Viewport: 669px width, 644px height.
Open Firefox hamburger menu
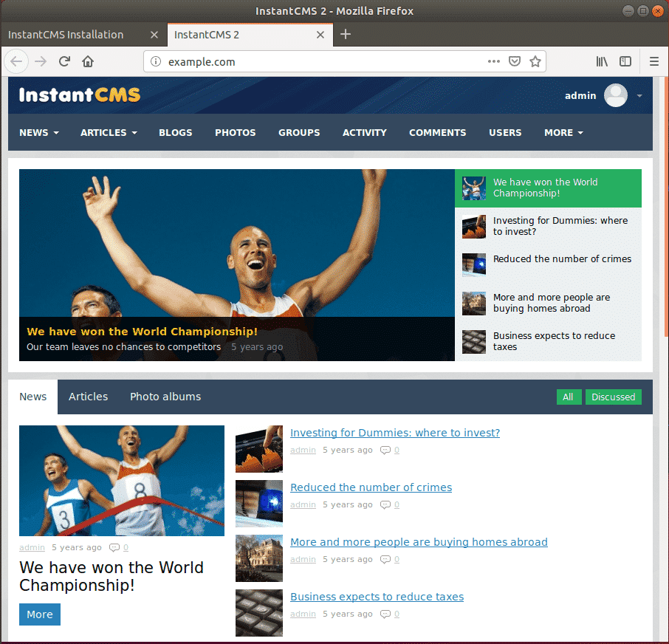tap(653, 62)
